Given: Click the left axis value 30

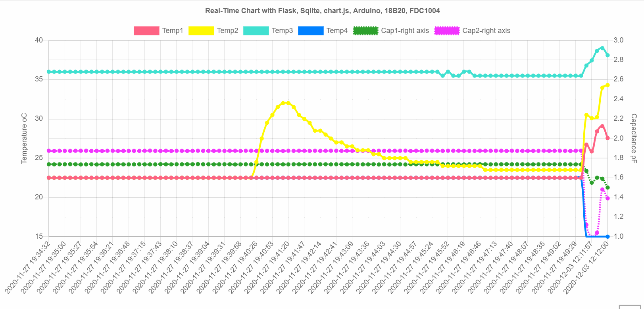Looking at the screenshot, I should (39, 118).
